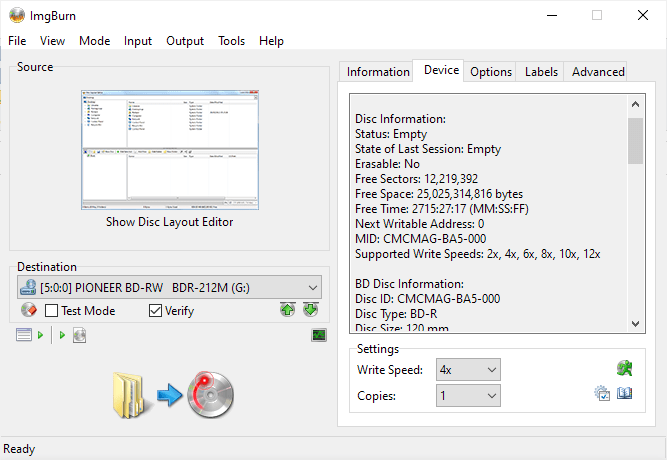Viewport: 667px width, 460px height.
Task: Open the Input menu
Action: point(138,41)
